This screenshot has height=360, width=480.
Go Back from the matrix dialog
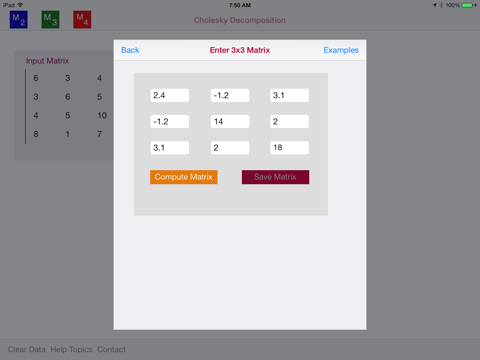pos(130,50)
